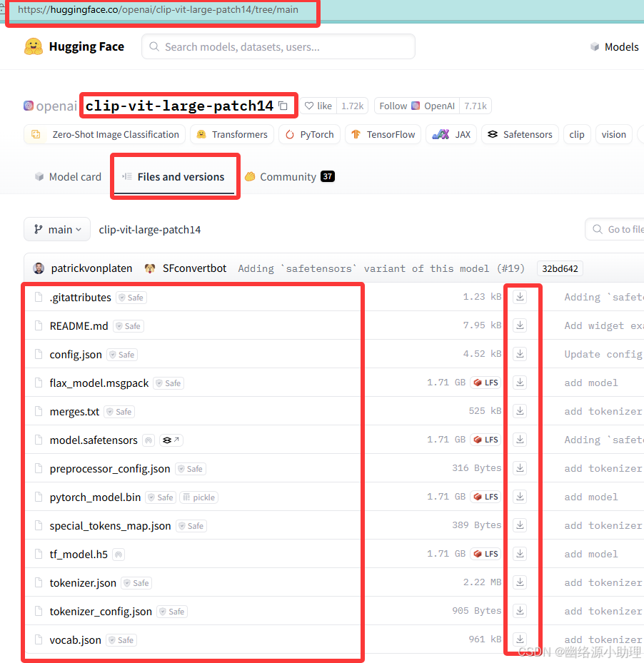Click the LFS badge on tf_model.h5
This screenshot has width=644, height=663.
tap(485, 554)
